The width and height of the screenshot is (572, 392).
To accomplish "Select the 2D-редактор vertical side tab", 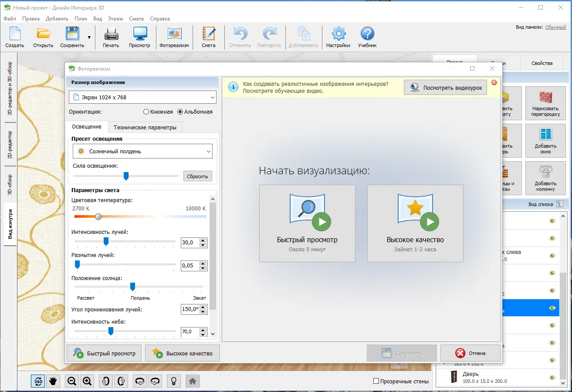I will click(x=10, y=144).
